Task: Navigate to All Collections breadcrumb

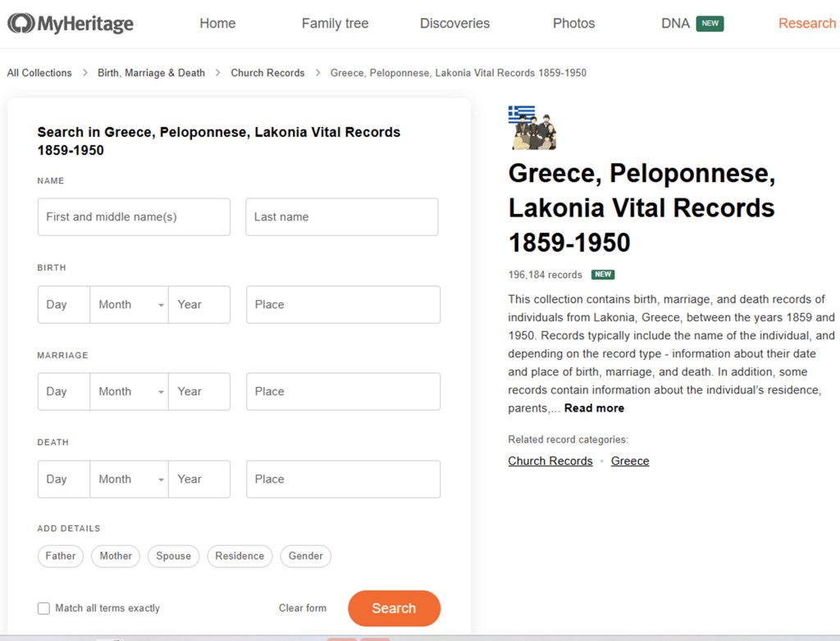Action: click(x=39, y=73)
